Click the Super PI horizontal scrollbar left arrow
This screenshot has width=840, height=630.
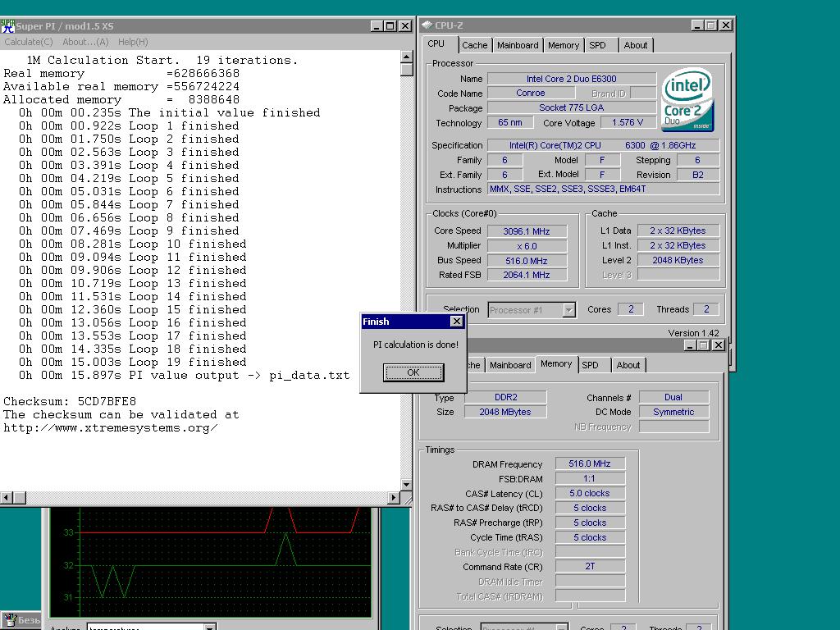coord(7,498)
